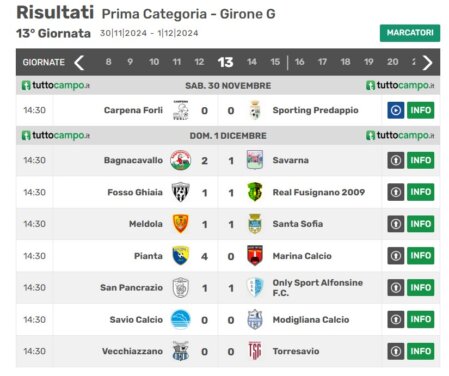This screenshot has width=449, height=376.
Task: Open the Marcatori scorers button
Action: [x=410, y=33]
